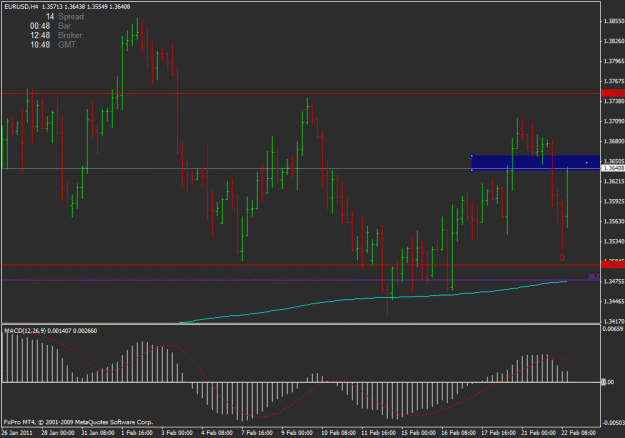Click the 1.34755 price scale label
625x438 pixels.
pyautogui.click(x=614, y=281)
